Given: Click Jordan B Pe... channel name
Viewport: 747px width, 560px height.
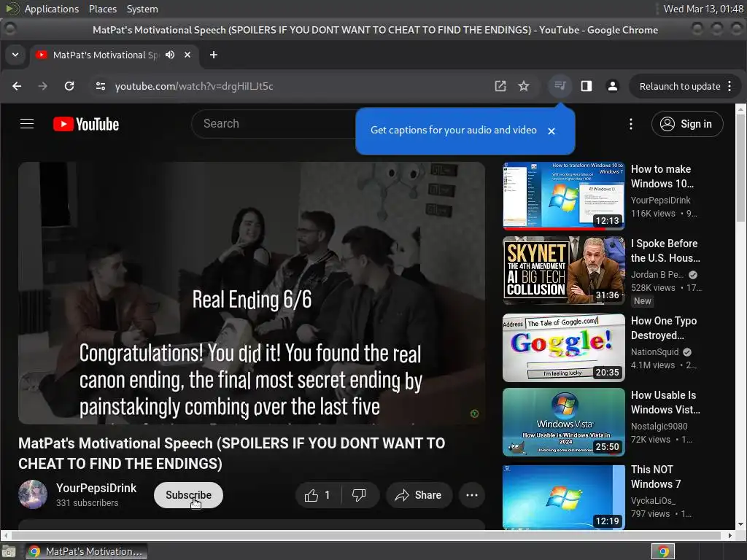Looking at the screenshot, I should 657,274.
